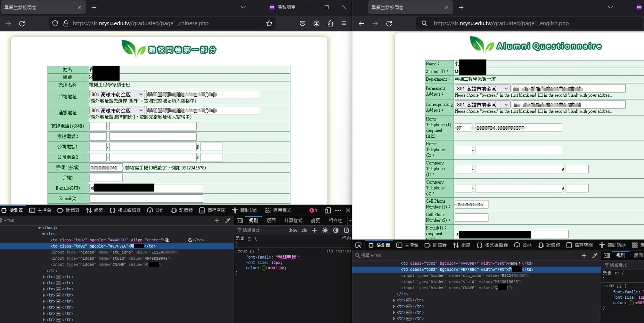Click the search icon in right address bar
644x323 pixels.
click(x=424, y=23)
